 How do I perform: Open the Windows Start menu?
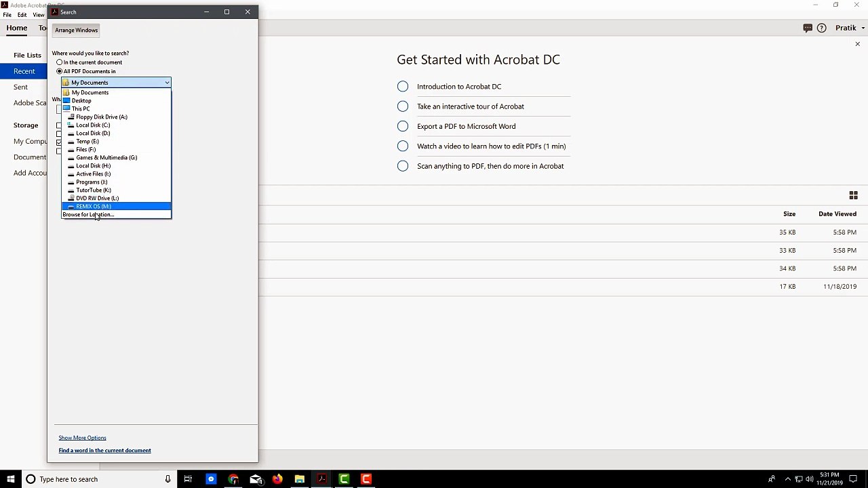tap(10, 479)
